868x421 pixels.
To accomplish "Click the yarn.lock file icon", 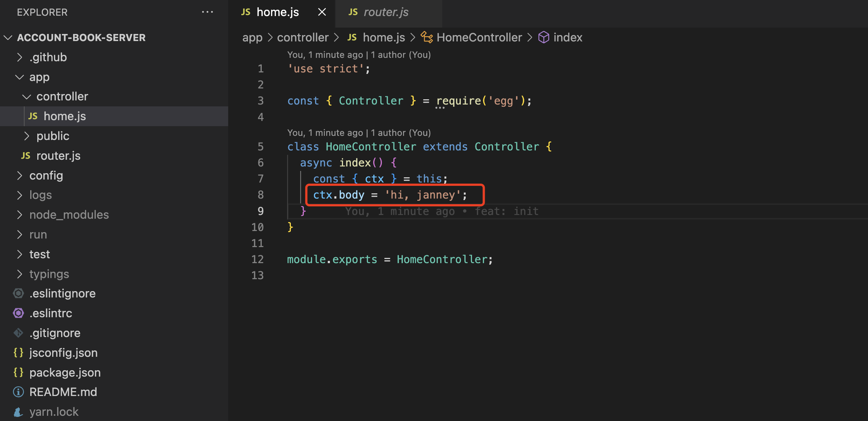I will coord(18,412).
